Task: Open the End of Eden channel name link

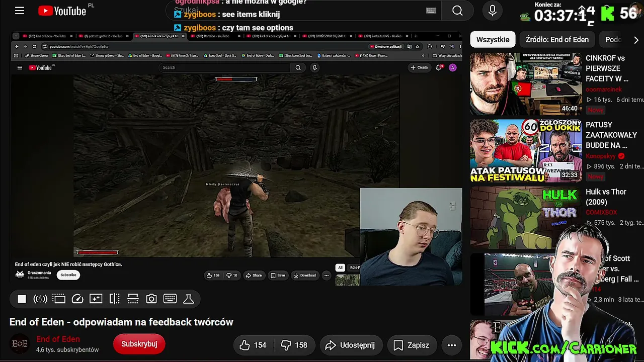Action: (x=58, y=339)
